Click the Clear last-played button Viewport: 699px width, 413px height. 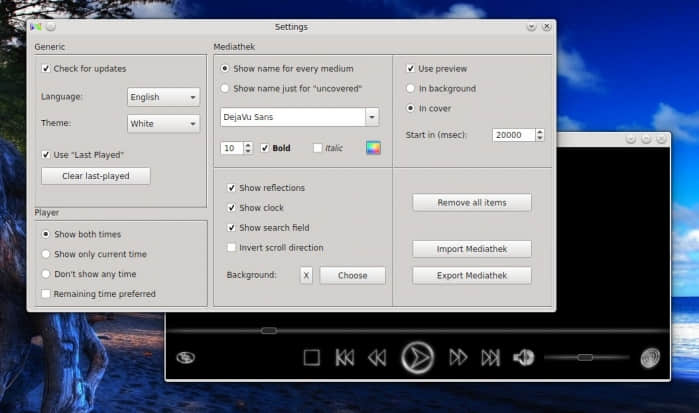(x=96, y=176)
